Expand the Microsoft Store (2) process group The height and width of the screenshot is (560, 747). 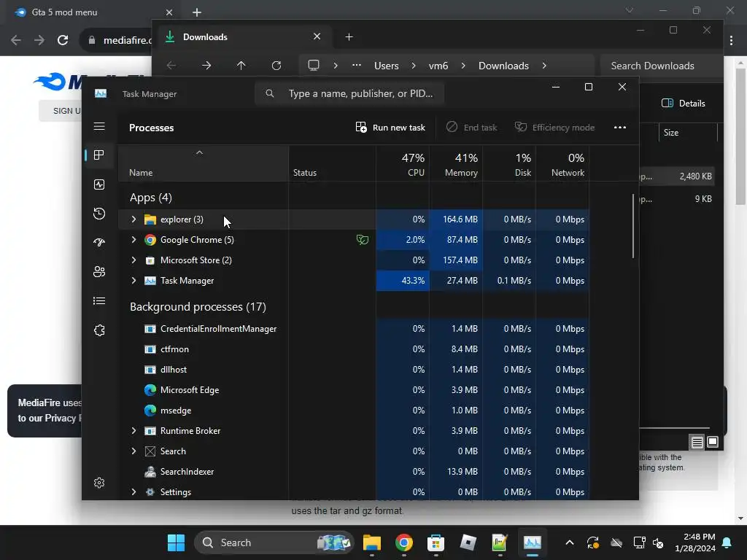pyautogui.click(x=134, y=260)
